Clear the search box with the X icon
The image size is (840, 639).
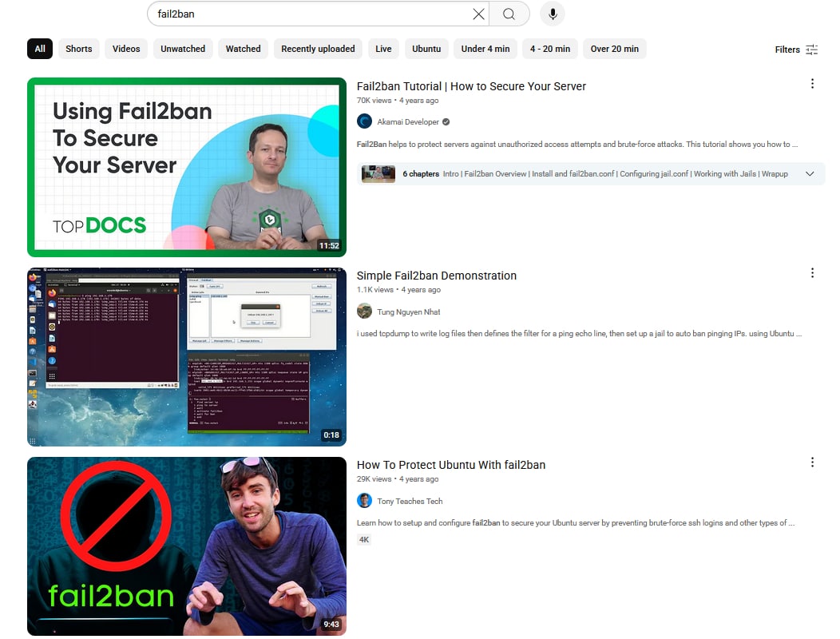tap(478, 14)
